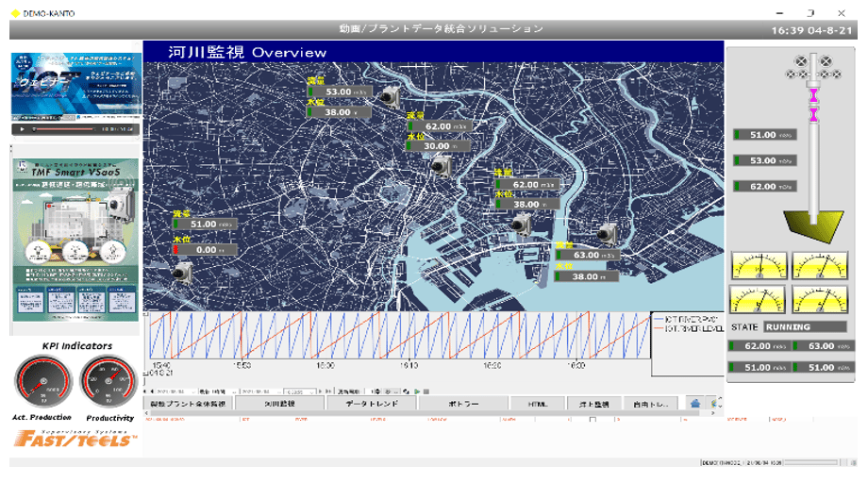Image resolution: width=868 pixels, height=483 pixels.
Task: Open the tab right of the HTML tab
Action: tap(594, 404)
